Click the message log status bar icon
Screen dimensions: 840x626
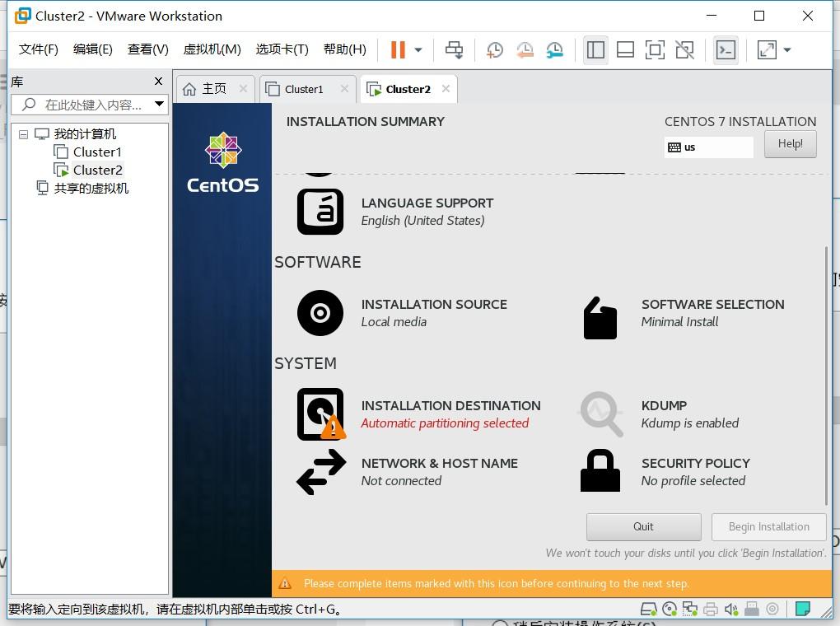tap(802, 610)
